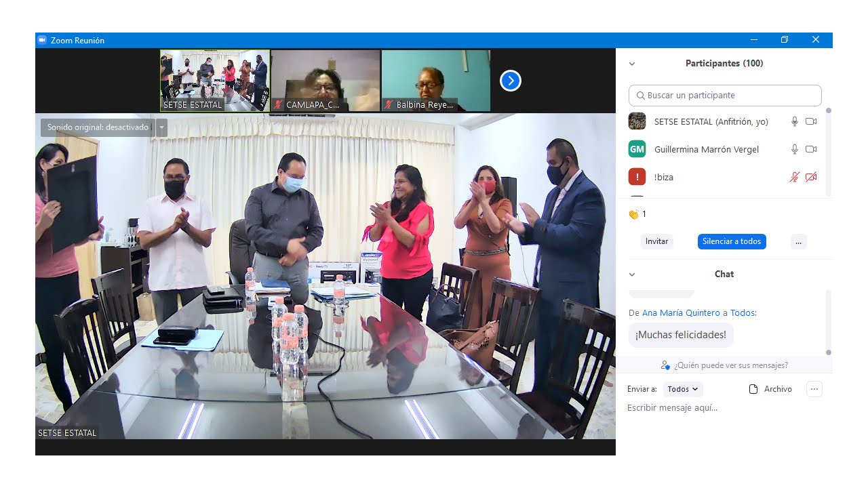868x488 pixels.
Task: Click the Archivo button in chat
Action: coord(770,389)
